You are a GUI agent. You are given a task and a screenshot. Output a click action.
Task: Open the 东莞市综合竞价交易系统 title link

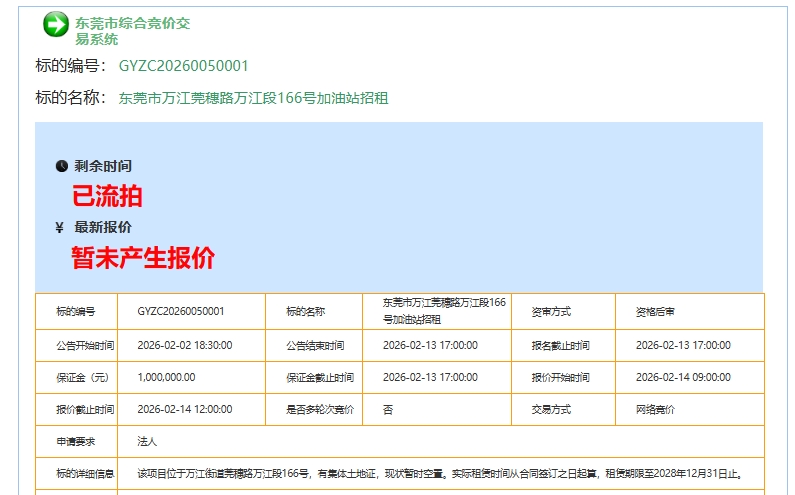coord(132,30)
